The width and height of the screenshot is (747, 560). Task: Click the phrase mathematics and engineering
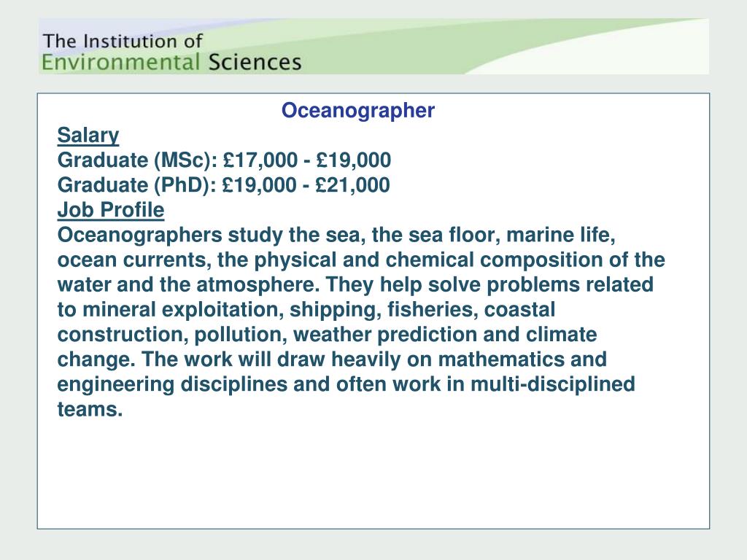click(x=332, y=372)
